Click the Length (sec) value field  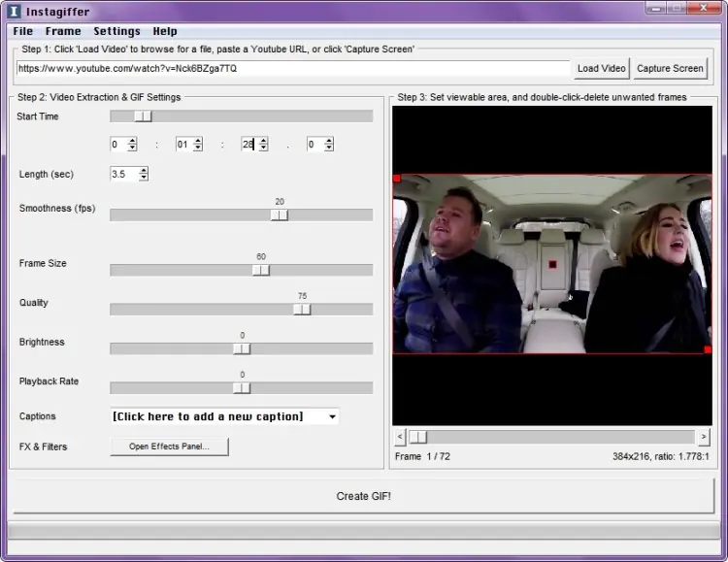tap(124, 174)
